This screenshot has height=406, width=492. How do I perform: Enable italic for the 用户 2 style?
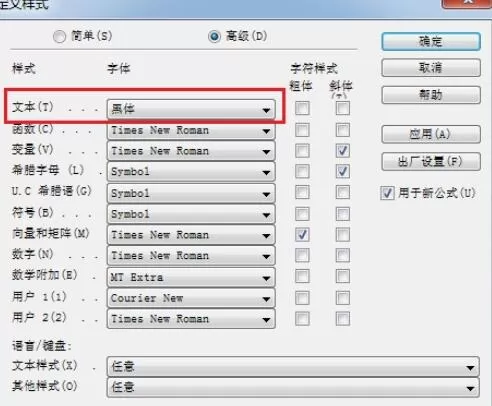pyautogui.click(x=343, y=319)
